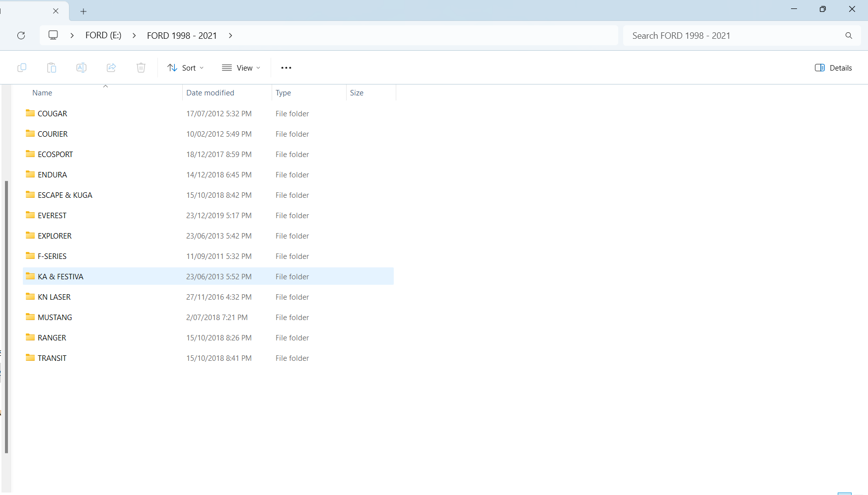Screen dimensions: 868x495
Task: Click date 14/12/2018 6:45 PM
Action: coord(219,174)
